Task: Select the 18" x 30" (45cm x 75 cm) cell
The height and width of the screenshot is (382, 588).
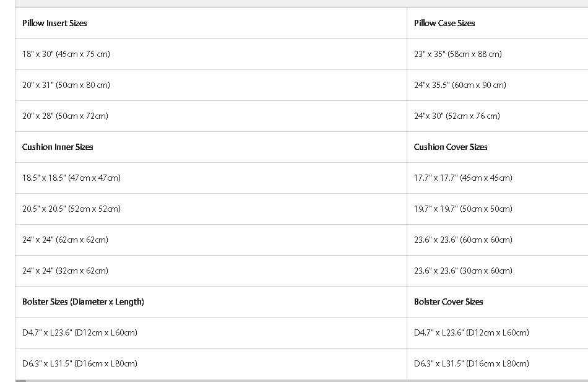Action: tap(66, 54)
